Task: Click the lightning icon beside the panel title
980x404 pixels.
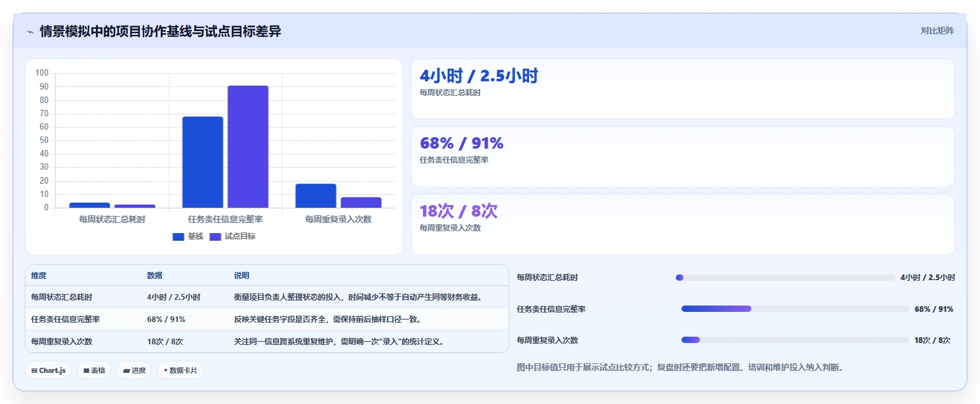Action: [30, 32]
